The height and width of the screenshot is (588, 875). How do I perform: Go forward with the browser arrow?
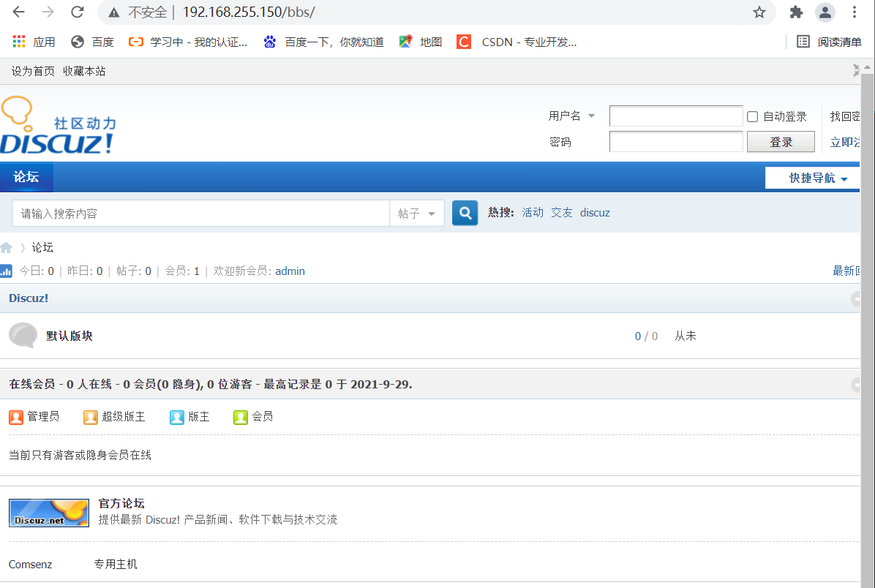click(x=48, y=12)
